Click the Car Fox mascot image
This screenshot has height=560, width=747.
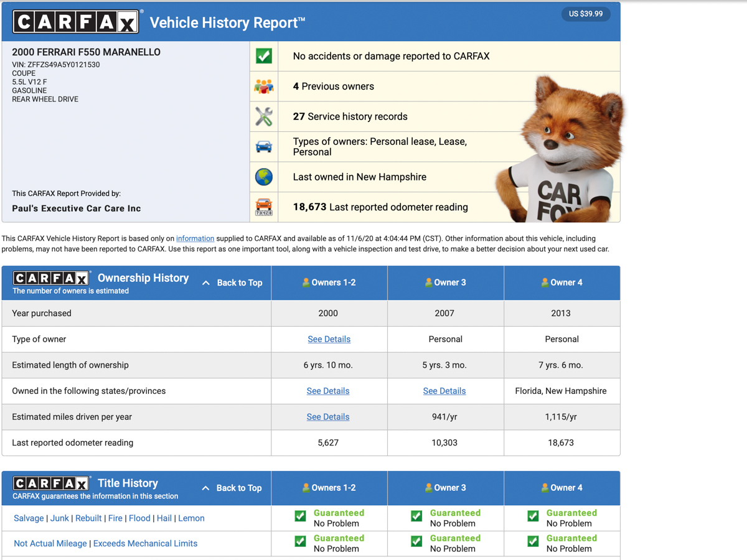tap(560, 149)
